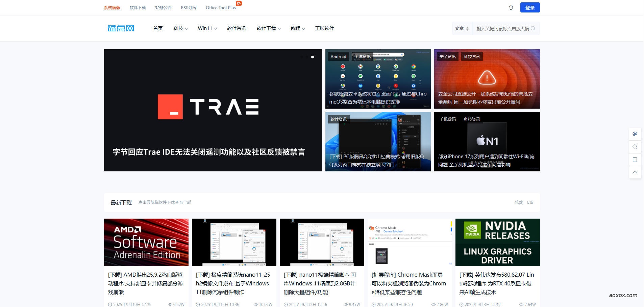Open the AMD Software Adrenalin thumbnail
The width and height of the screenshot is (644, 307).
pyautogui.click(x=146, y=242)
